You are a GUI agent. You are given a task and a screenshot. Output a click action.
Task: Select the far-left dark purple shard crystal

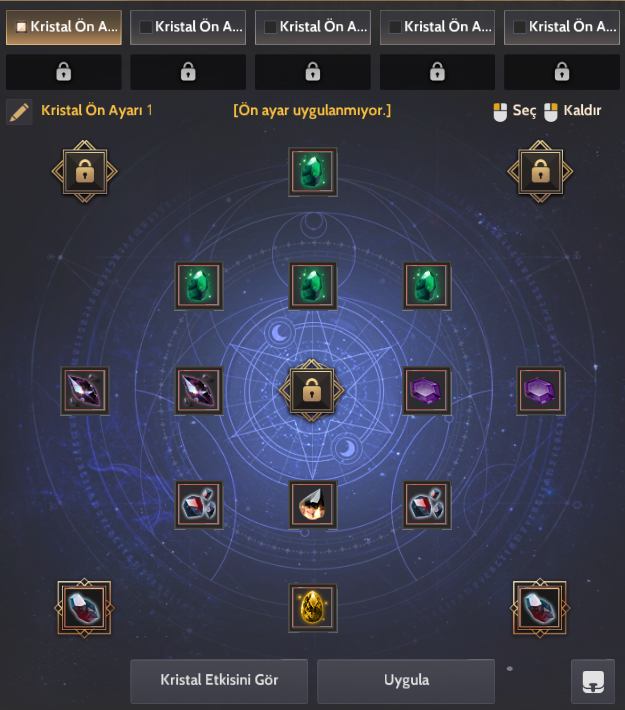click(85, 391)
